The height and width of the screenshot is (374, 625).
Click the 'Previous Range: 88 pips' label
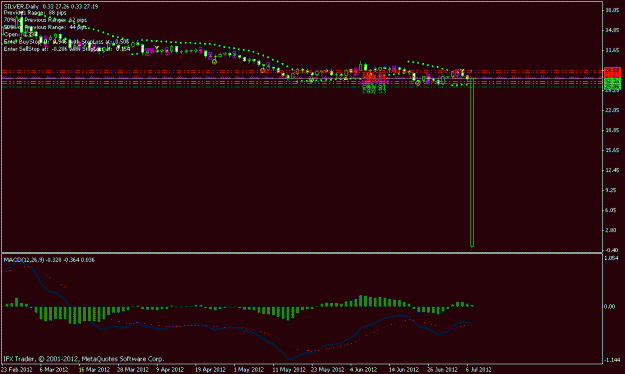click(x=35, y=13)
